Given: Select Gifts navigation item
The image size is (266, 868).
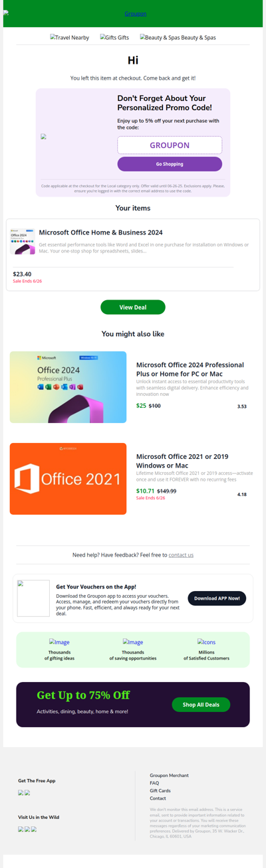Looking at the screenshot, I should (x=114, y=38).
